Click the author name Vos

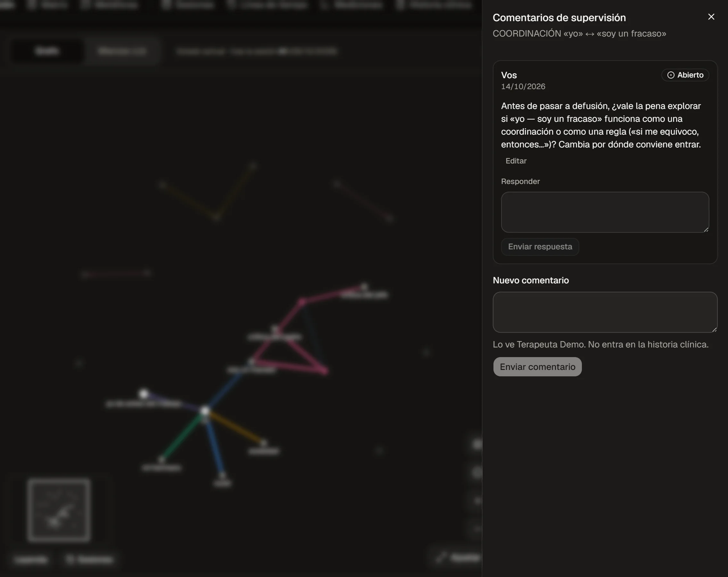click(x=509, y=75)
